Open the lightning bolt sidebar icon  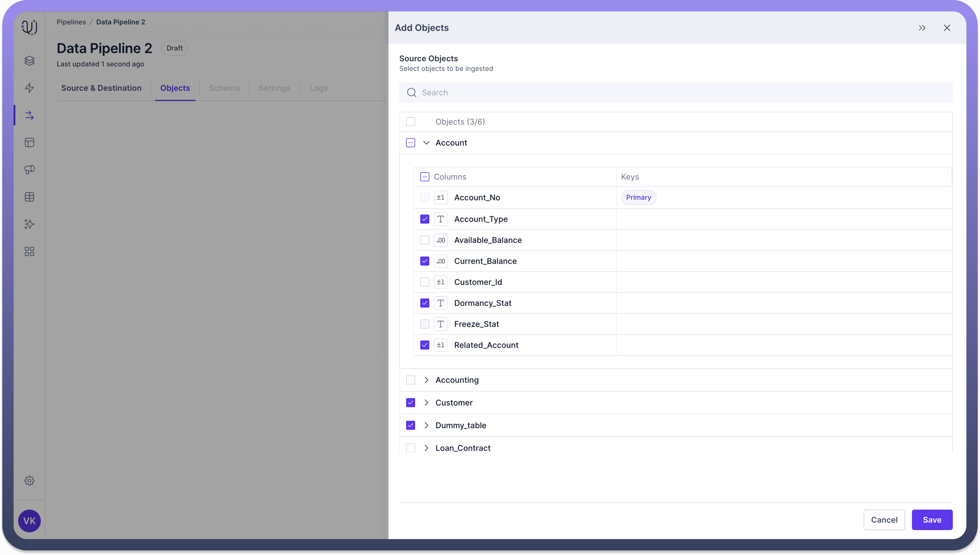click(29, 88)
